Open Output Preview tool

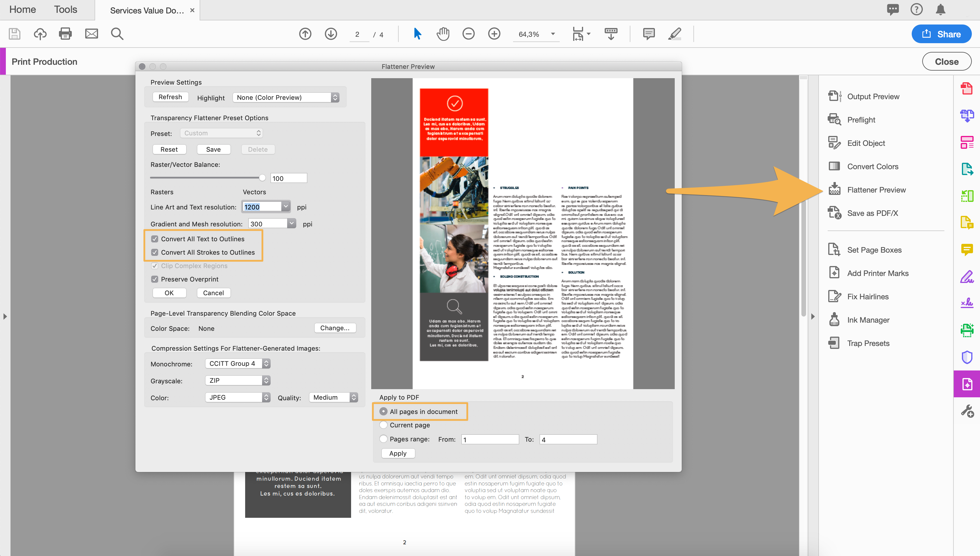[864, 96]
